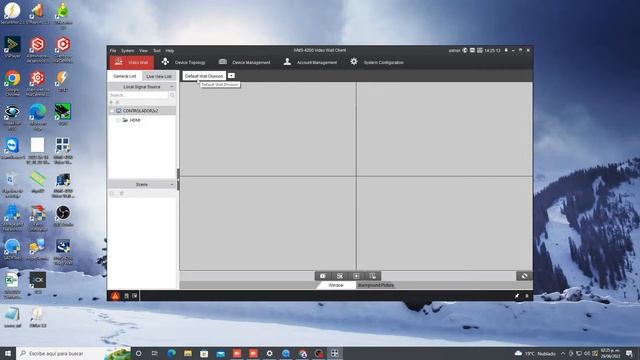This screenshot has height=360, width=640.
Task: Click the signal source search field
Action: pos(138,95)
